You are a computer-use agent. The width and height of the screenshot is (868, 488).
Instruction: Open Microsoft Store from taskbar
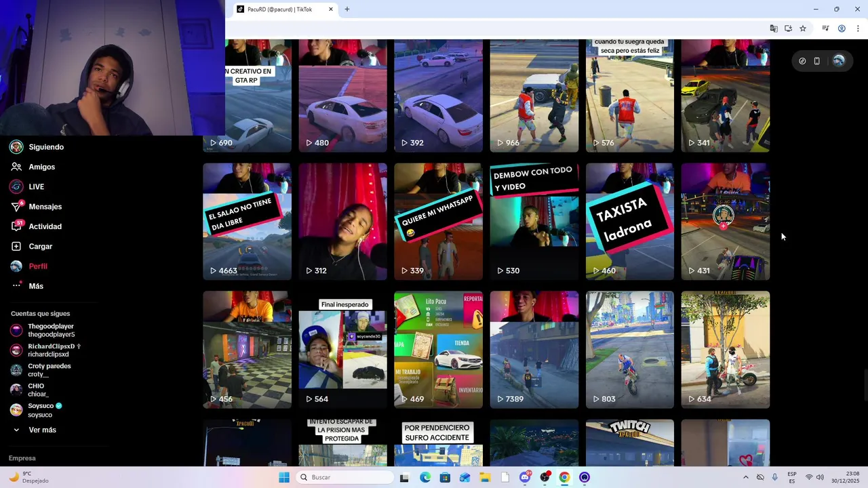pyautogui.click(x=445, y=477)
